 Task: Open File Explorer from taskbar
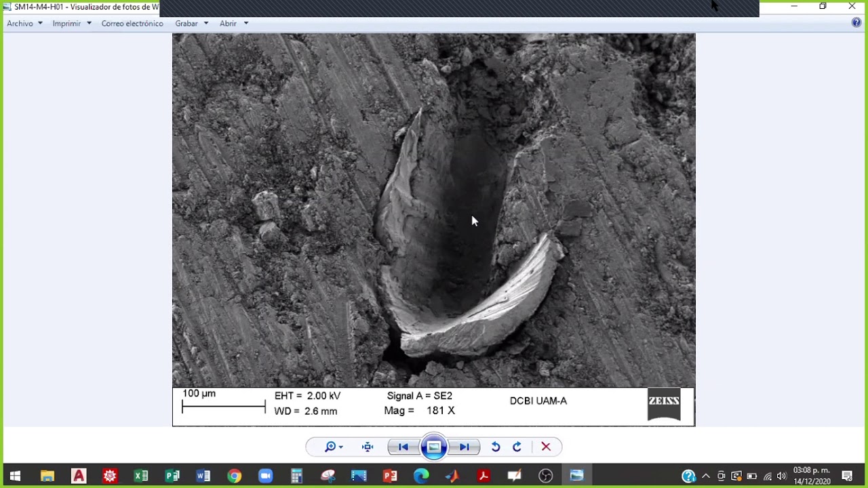click(47, 476)
